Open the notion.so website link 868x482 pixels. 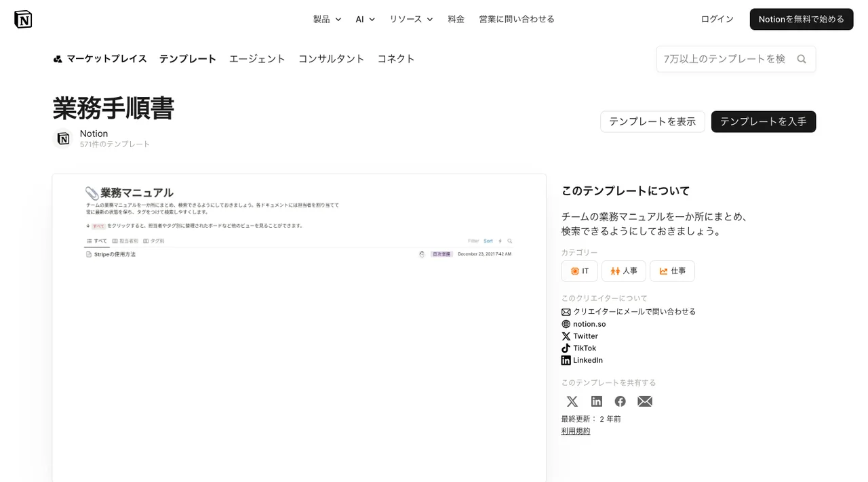[584, 324]
